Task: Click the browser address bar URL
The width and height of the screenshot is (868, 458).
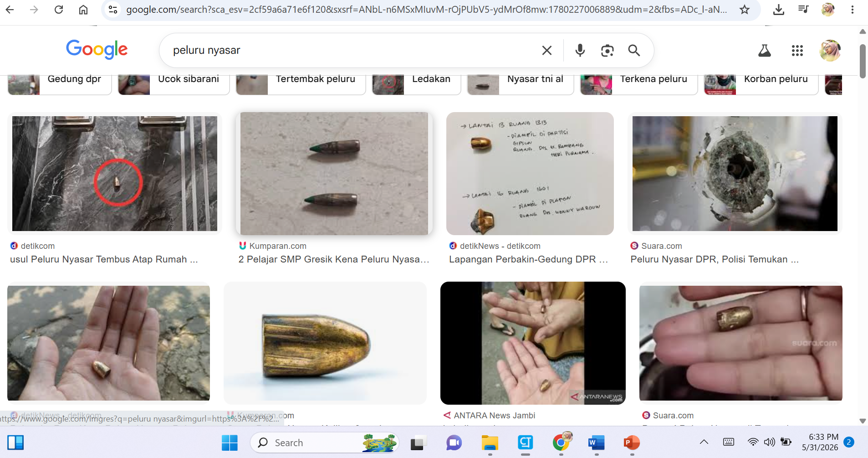Action: coord(426,10)
